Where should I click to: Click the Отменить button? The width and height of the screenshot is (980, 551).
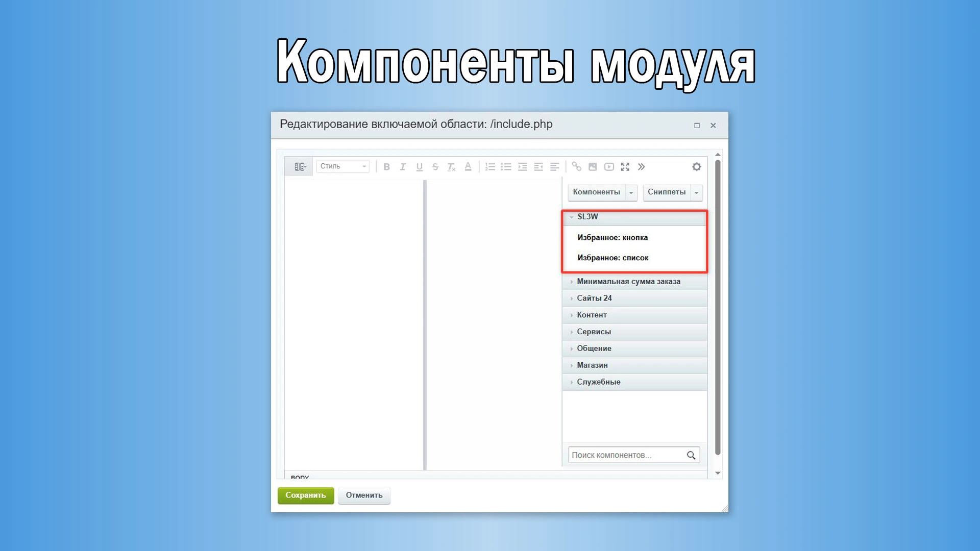(x=364, y=495)
